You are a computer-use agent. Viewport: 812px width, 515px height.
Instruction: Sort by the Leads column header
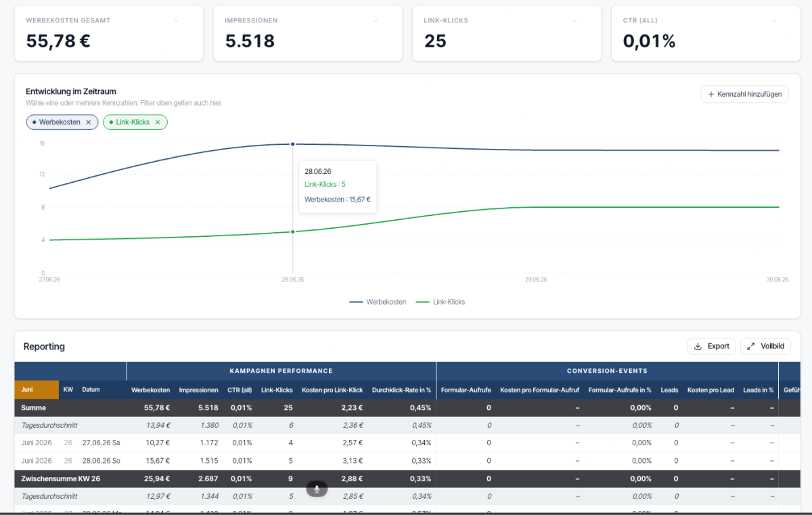pos(669,390)
